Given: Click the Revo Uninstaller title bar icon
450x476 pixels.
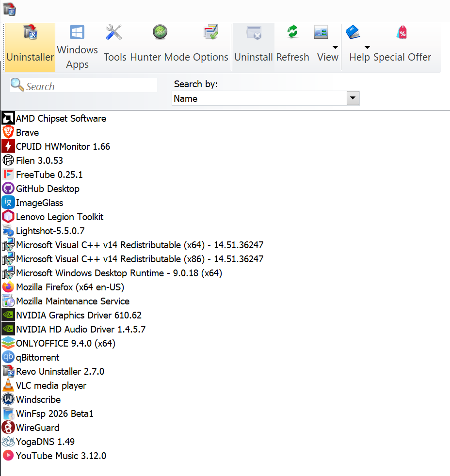Looking at the screenshot, I should 9,9.
